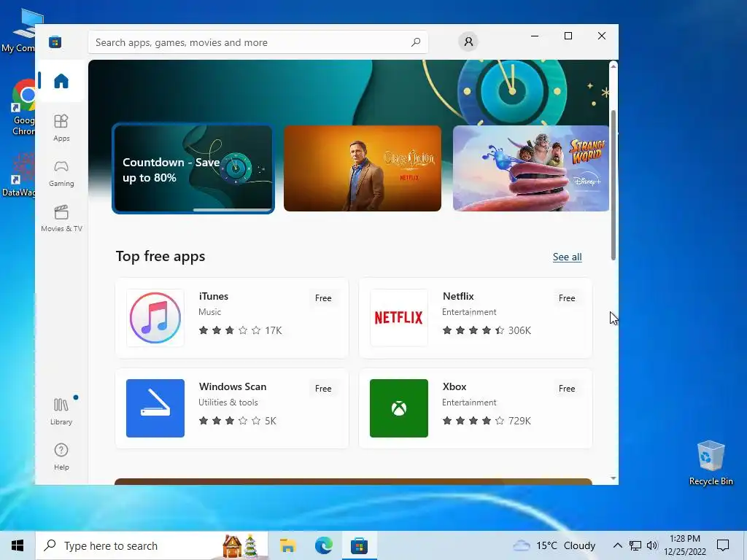Viewport: 747px width, 560px height.
Task: Click the Top free apps heading
Action: [x=160, y=256]
